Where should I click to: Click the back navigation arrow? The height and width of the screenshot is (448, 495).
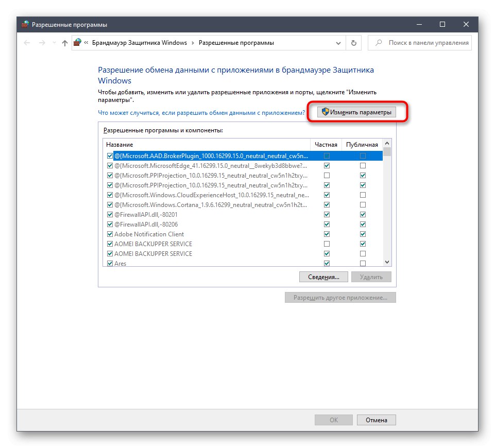tap(26, 43)
